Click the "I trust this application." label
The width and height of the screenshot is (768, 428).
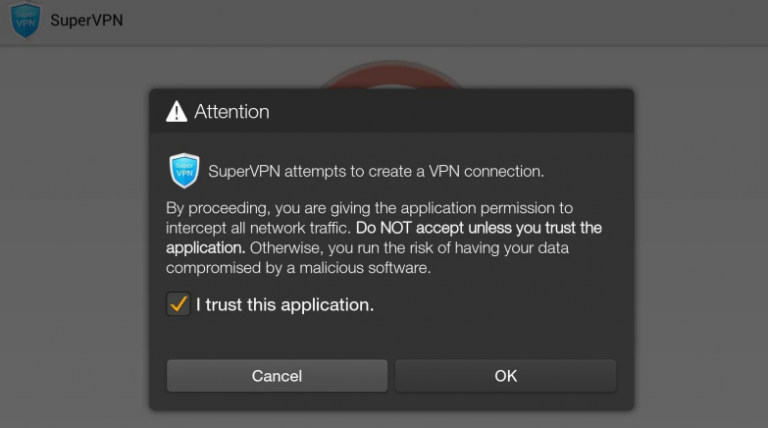(285, 305)
